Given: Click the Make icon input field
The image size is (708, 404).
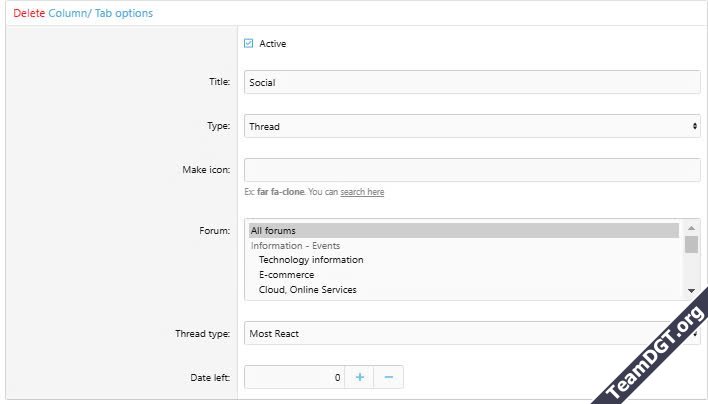Looking at the screenshot, I should (x=472, y=170).
